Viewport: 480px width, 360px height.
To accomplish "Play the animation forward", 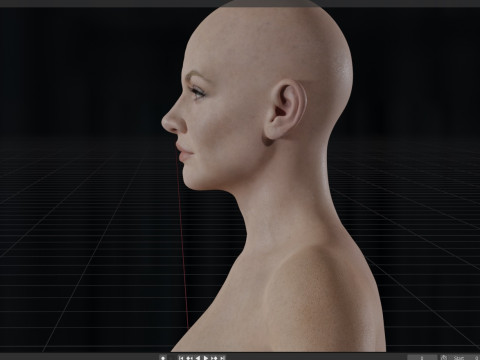I will pyautogui.click(x=206, y=358).
